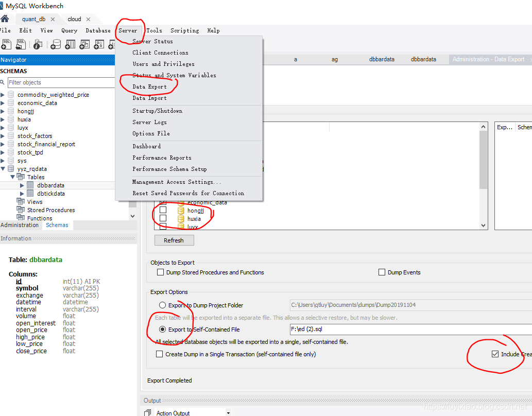Click the Views folder icon

(21, 201)
